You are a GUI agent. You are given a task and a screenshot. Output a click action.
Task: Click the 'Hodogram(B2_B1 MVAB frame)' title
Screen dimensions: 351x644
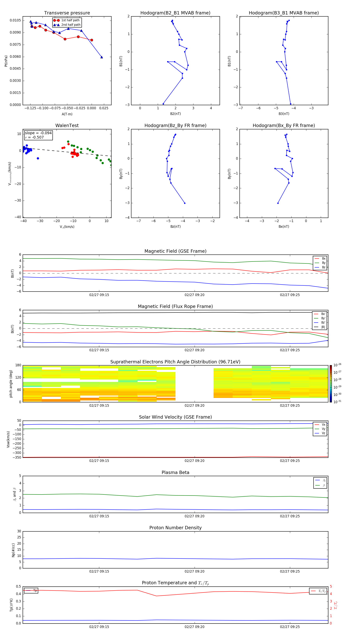(x=175, y=13)
